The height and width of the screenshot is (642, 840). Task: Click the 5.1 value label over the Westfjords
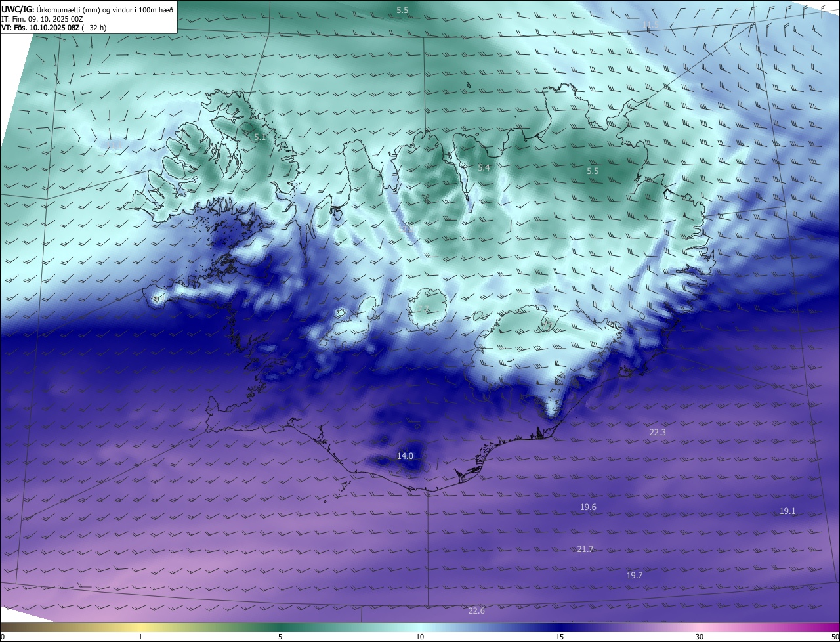click(261, 137)
